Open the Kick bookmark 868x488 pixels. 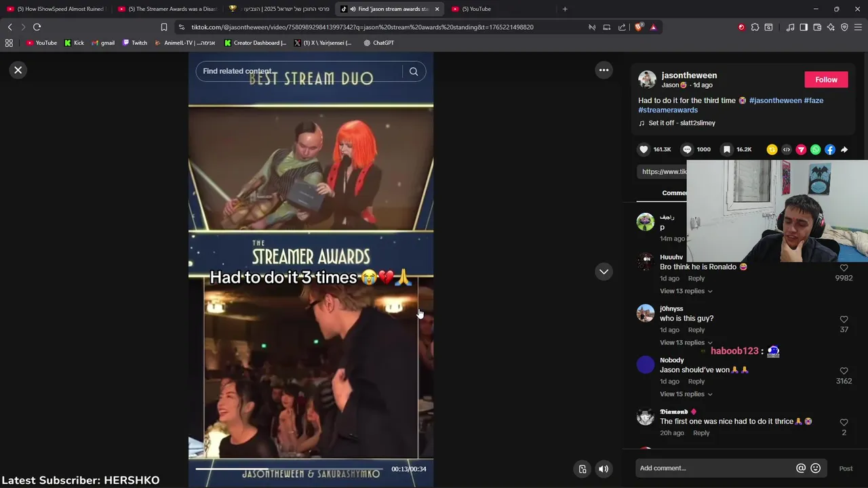pos(74,43)
